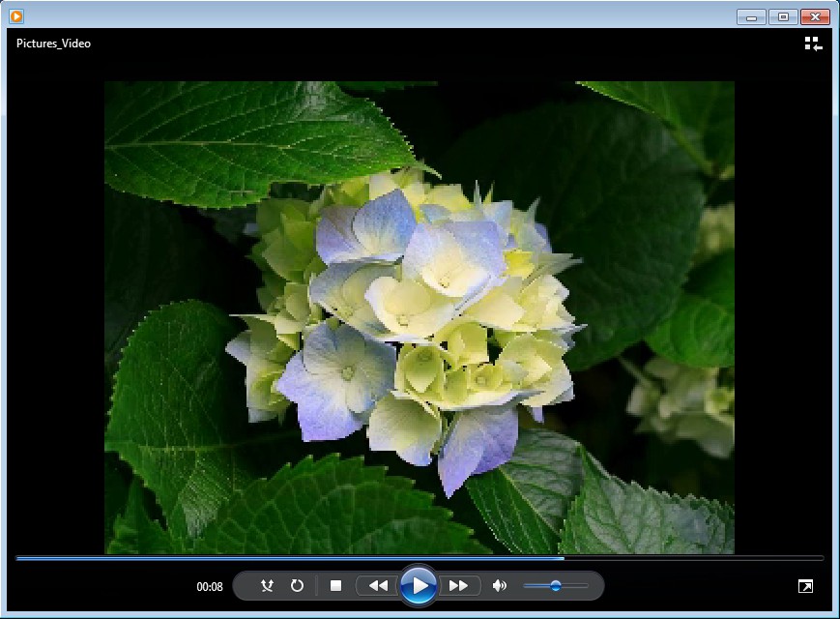Open the Windows Media Player title icon menu
The image size is (840, 619).
[16, 16]
